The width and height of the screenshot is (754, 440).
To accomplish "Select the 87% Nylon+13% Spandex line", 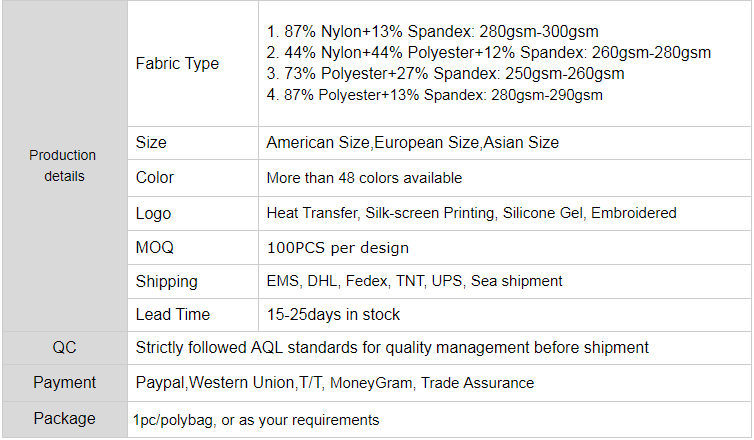I will pos(433,32).
